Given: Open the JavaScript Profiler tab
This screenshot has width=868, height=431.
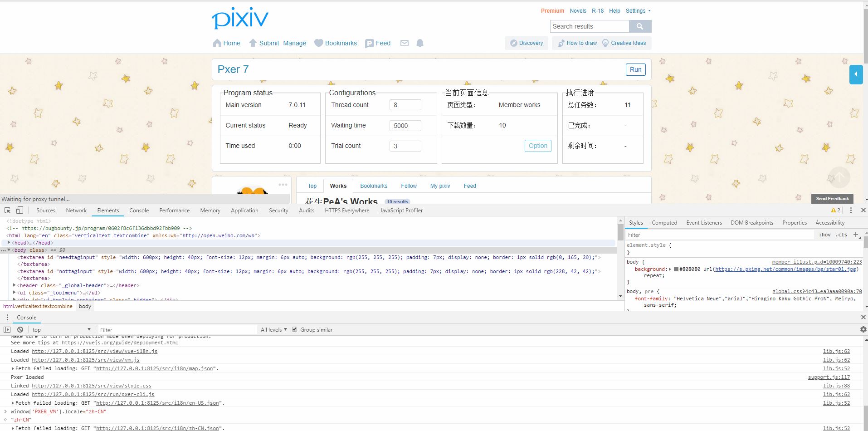Looking at the screenshot, I should pos(401,211).
